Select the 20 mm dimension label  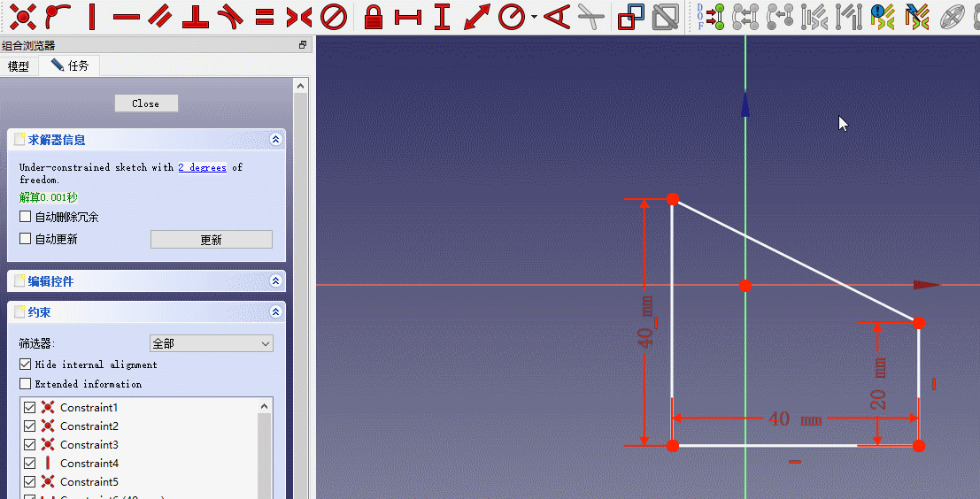pyautogui.click(x=879, y=384)
